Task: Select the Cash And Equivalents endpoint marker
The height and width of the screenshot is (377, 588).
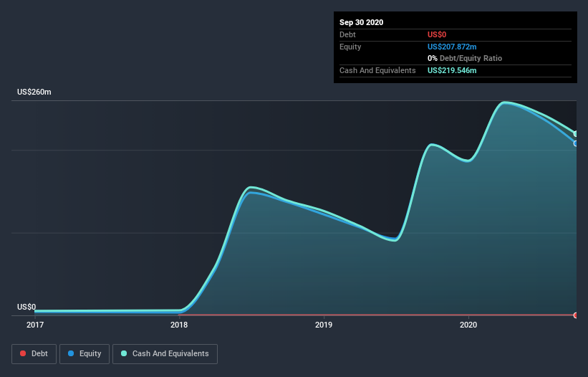Action: pos(576,134)
